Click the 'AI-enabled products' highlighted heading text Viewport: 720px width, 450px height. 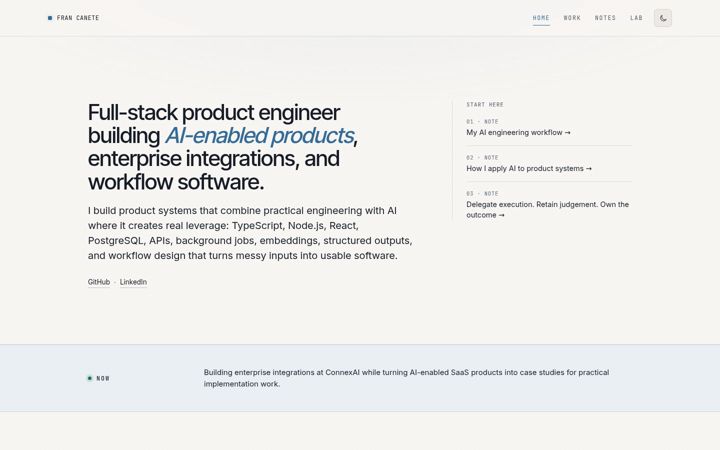pyautogui.click(x=259, y=135)
